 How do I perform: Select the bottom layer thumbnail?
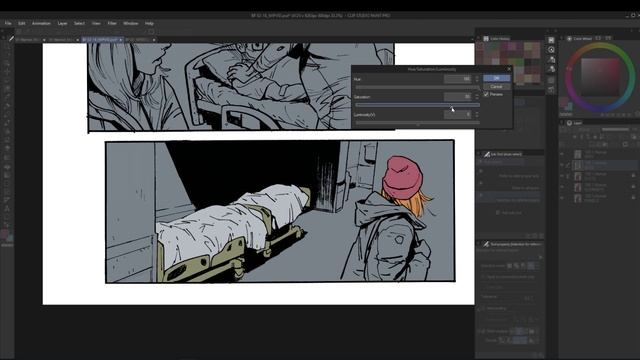(x=578, y=198)
